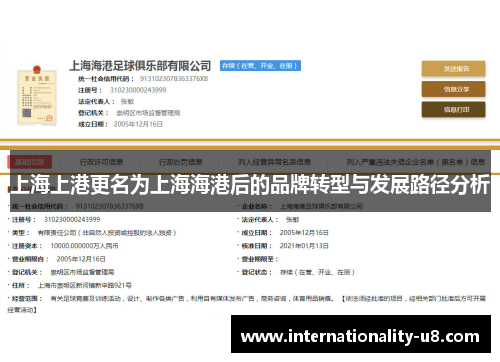The width and height of the screenshot is (500, 362).
Task: Open the 行政处罚信息 tab
Action: (180, 162)
